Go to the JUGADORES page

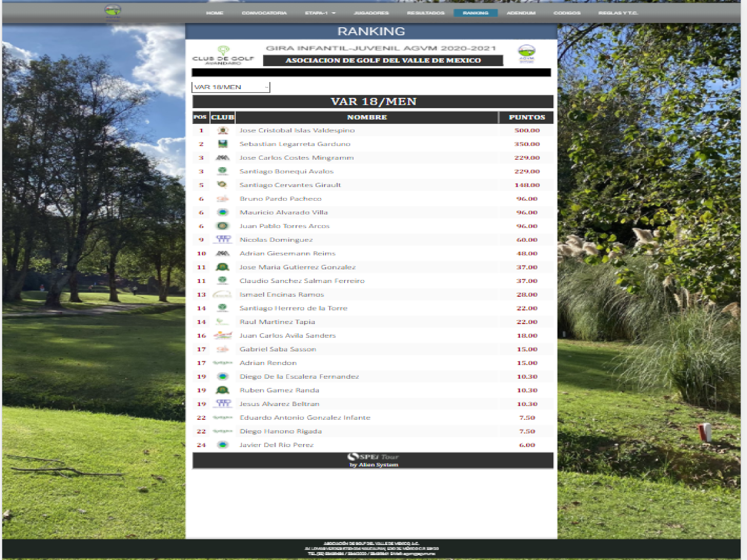[x=371, y=13]
